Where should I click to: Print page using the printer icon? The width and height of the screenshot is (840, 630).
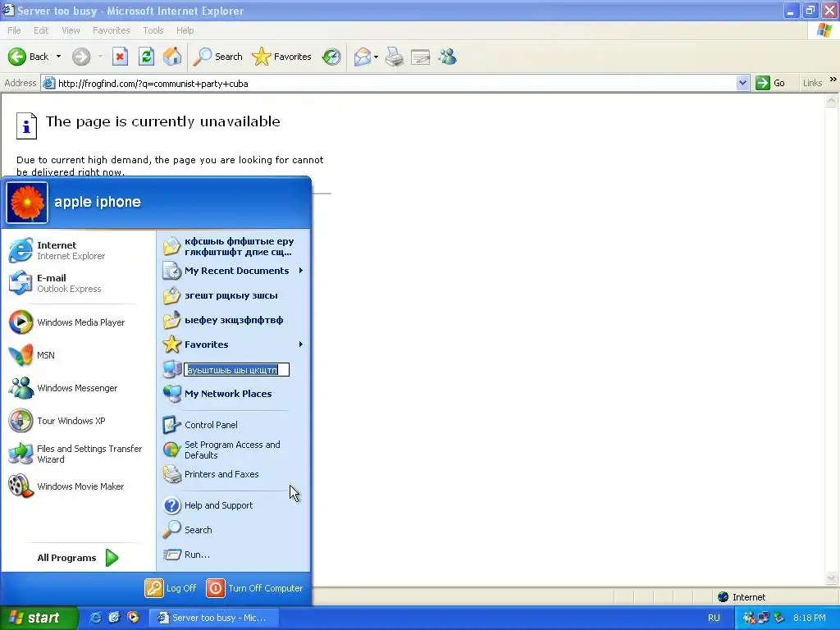(x=395, y=57)
